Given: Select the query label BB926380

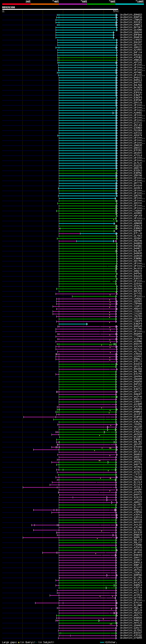Looking at the screenshot, I should click(x=8, y=8).
